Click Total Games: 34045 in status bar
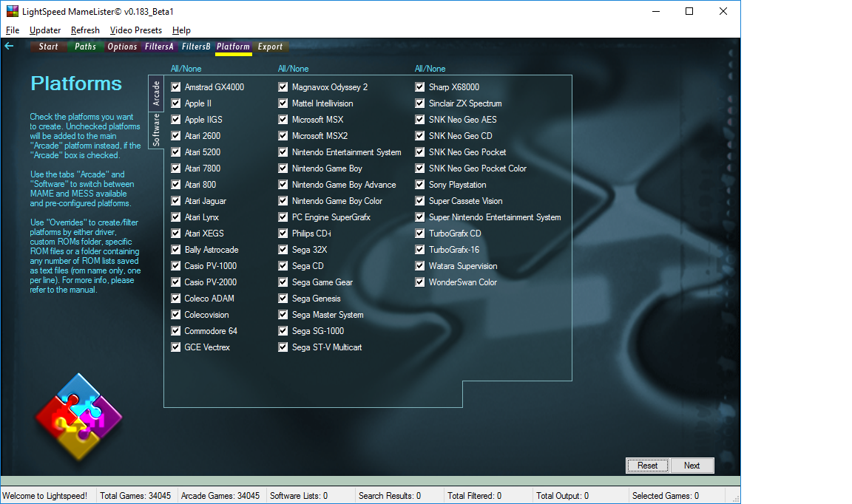Screen dimensions: 852x504 tap(135, 496)
